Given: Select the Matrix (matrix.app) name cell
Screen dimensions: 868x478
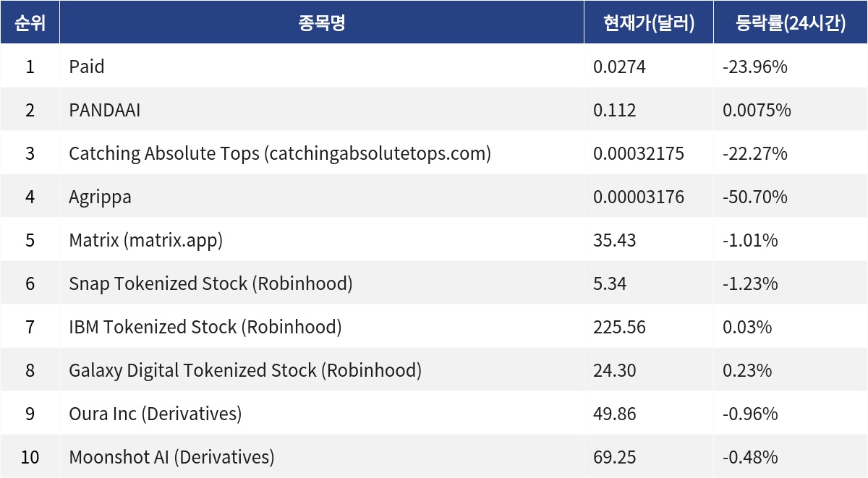Looking at the screenshot, I should click(322, 240).
